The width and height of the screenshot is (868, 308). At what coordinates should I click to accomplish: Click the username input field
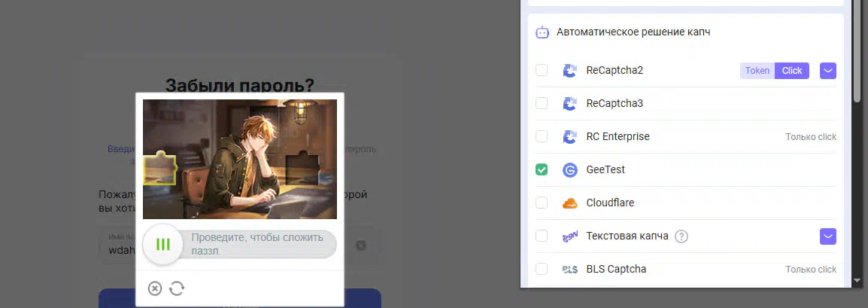coord(240,245)
